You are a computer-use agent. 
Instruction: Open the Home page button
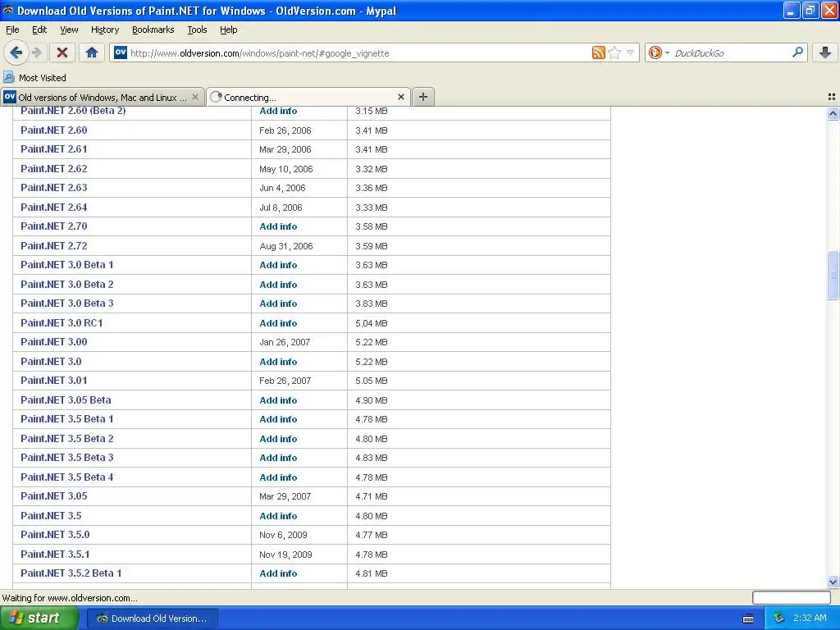click(x=92, y=52)
